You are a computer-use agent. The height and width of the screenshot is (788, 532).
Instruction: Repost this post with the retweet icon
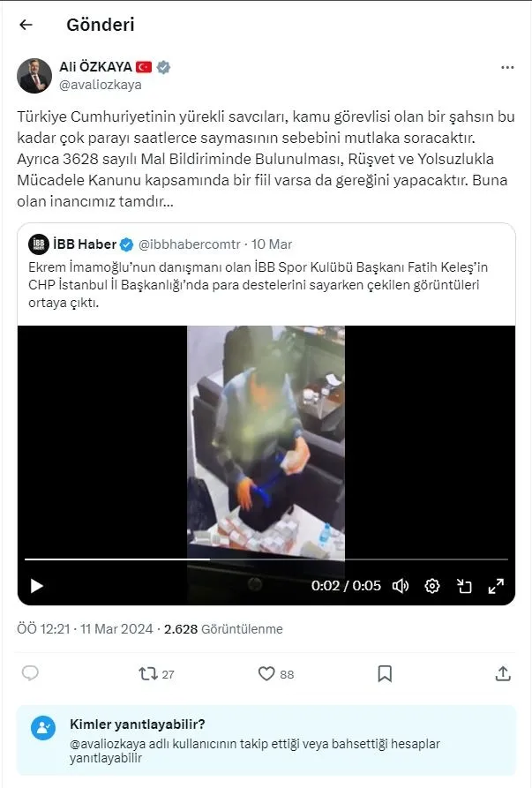point(148,673)
